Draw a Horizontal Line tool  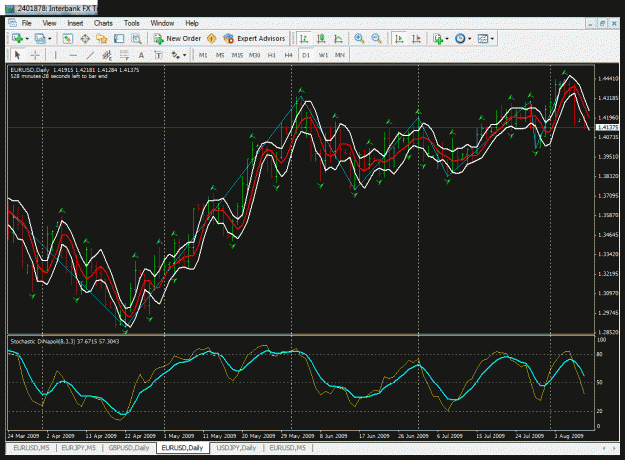pos(73,55)
